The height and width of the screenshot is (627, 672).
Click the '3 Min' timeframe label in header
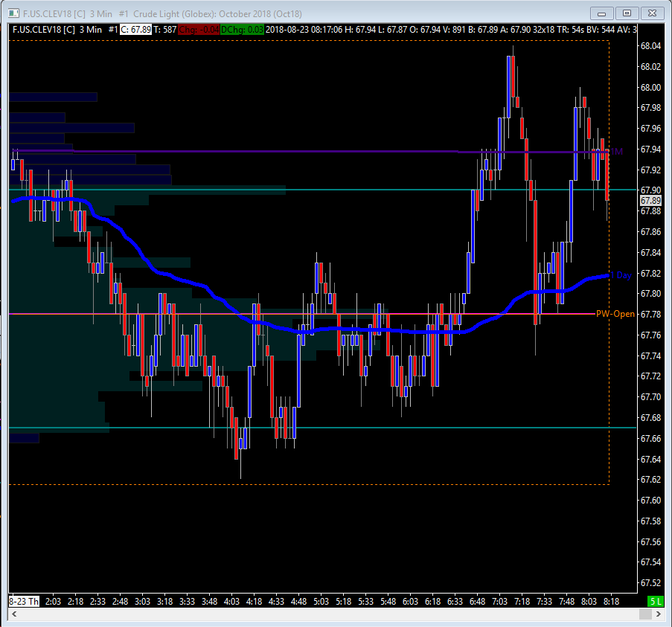(91, 30)
